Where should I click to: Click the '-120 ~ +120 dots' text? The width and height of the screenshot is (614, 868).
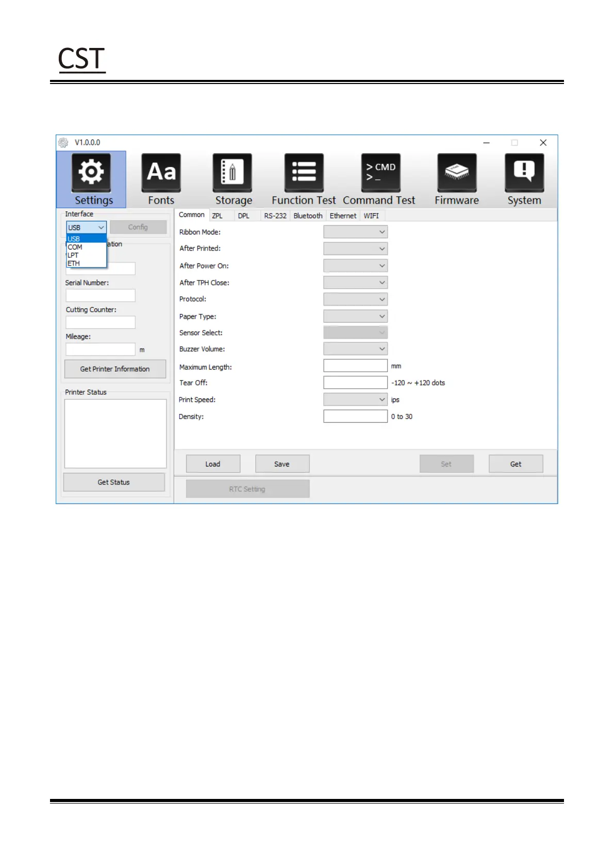pyautogui.click(x=418, y=383)
